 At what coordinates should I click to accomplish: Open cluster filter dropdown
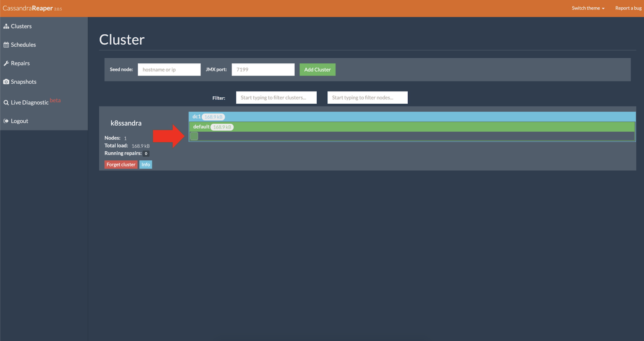point(277,98)
